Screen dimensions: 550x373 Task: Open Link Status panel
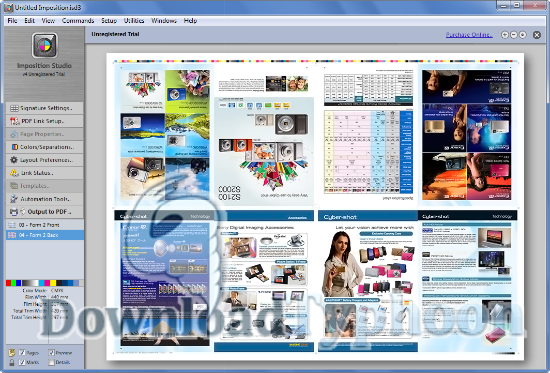coord(45,173)
